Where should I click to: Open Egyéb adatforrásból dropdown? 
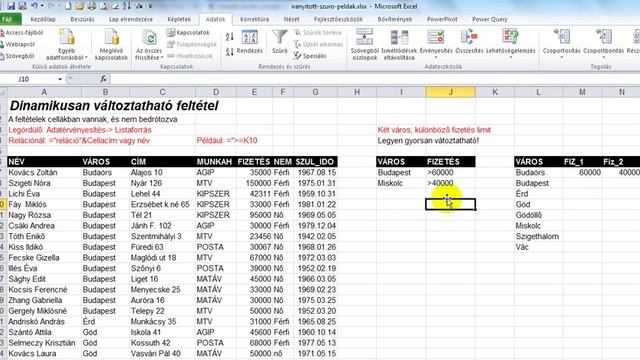pyautogui.click(x=66, y=45)
